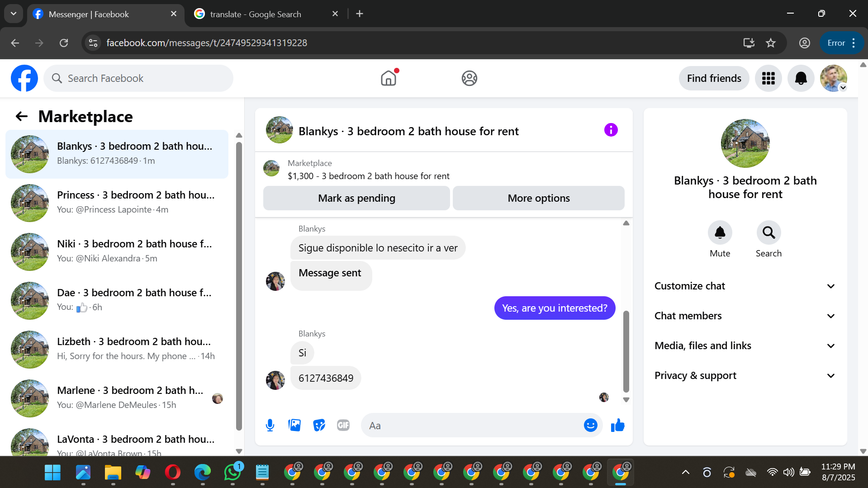This screenshot has height=488, width=868.
Task: Open the emoji picker in message box
Action: click(x=591, y=426)
